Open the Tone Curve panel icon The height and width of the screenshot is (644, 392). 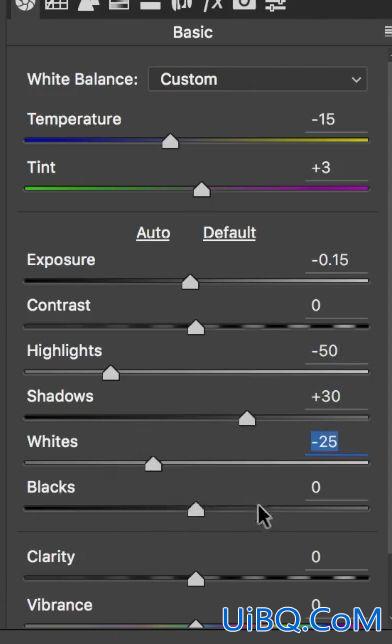56,4
